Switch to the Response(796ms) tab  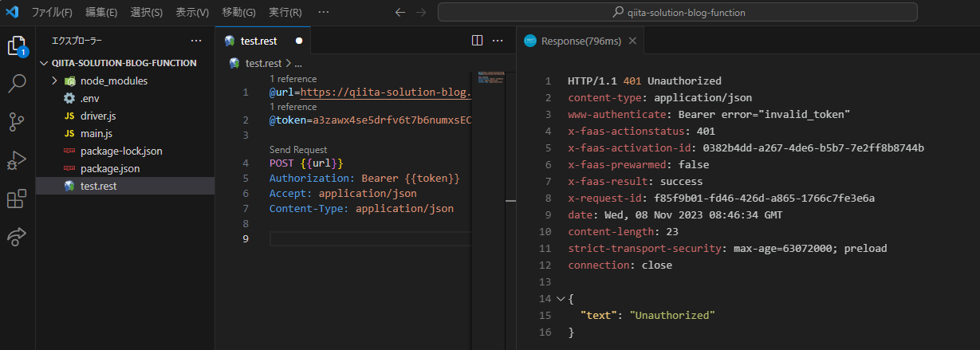(x=581, y=41)
